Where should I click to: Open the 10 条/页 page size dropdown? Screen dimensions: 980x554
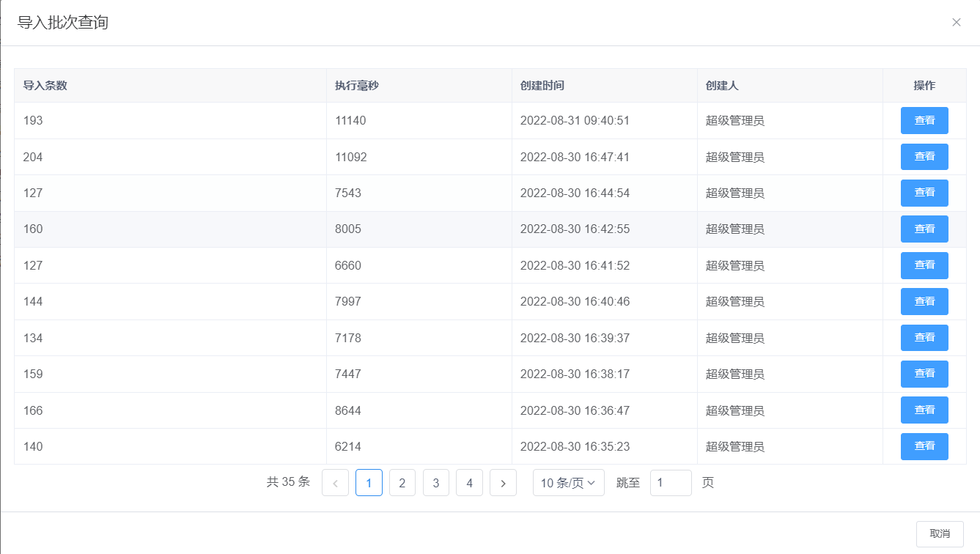pyautogui.click(x=568, y=483)
